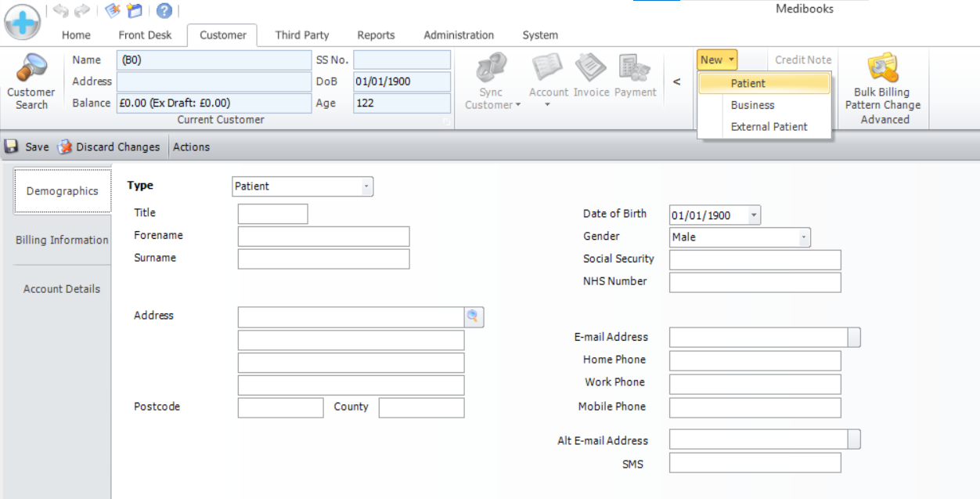Open the Gender dropdown
980x499 pixels.
[803, 237]
